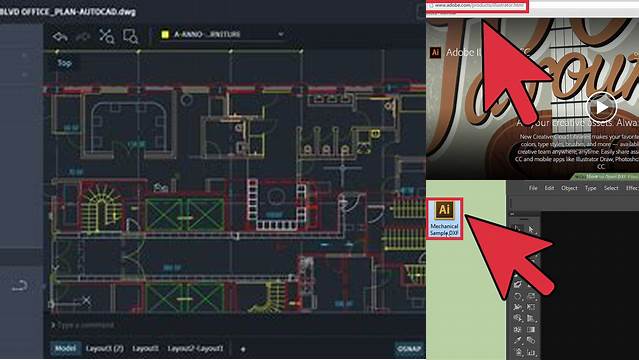Switch to the Model tab

click(65, 349)
